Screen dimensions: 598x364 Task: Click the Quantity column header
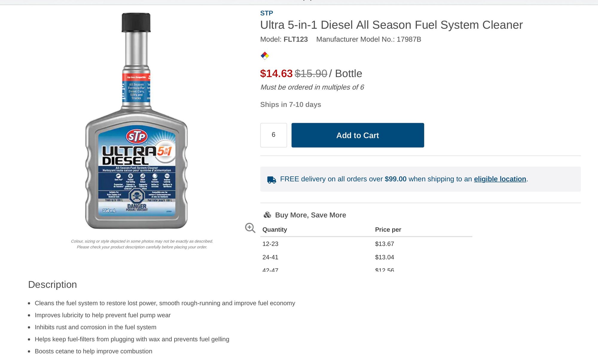click(x=275, y=230)
